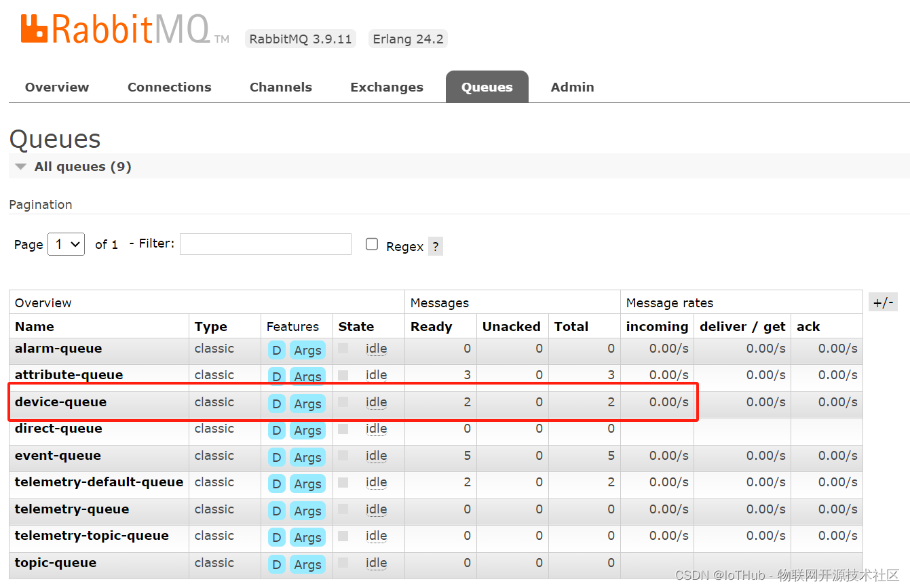Click the Pagination heading
The height and width of the screenshot is (588, 910).
41,204
